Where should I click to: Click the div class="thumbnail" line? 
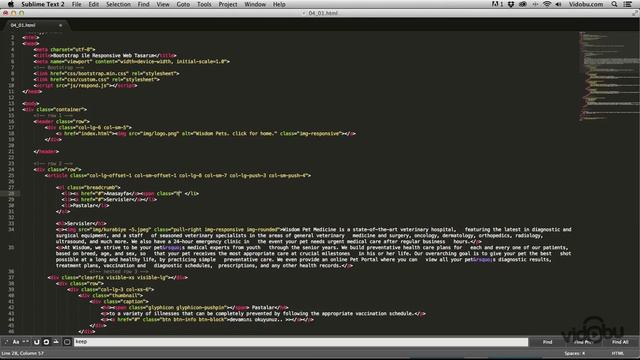(111, 296)
